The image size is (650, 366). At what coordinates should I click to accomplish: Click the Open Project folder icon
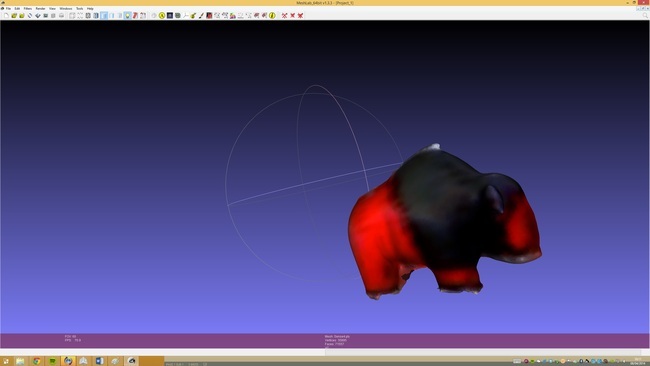coord(14,15)
